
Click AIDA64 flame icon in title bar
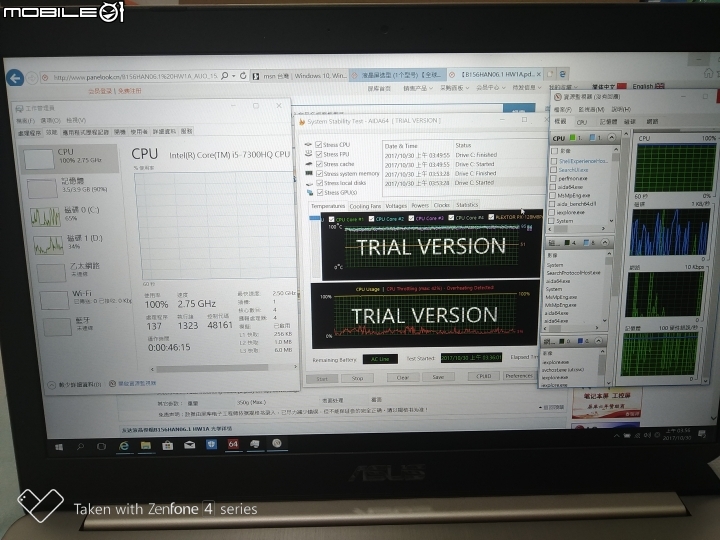(302, 122)
